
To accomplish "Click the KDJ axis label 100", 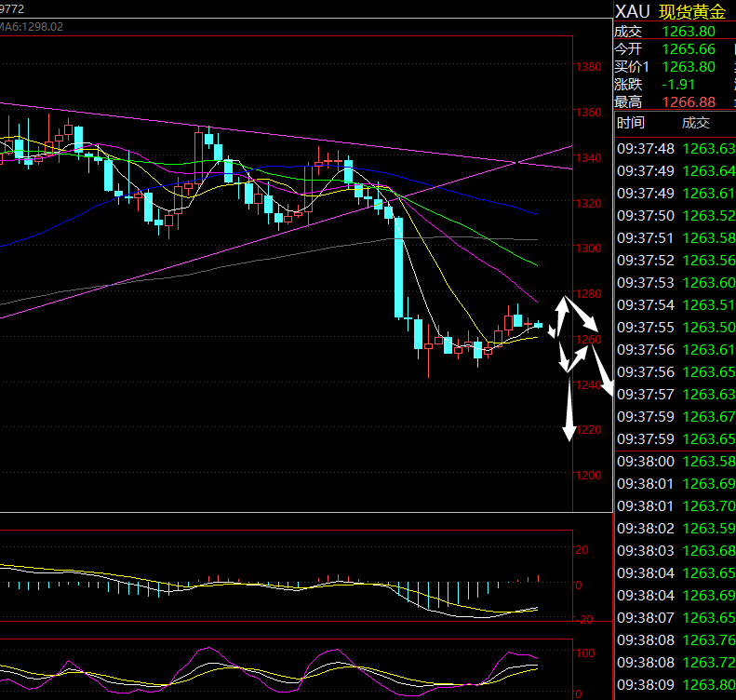I will (x=585, y=653).
